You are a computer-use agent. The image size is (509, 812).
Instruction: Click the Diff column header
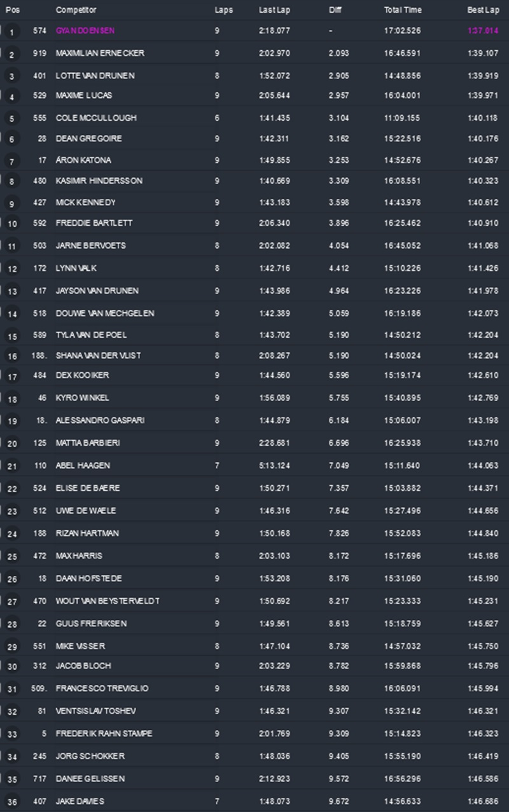pyautogui.click(x=335, y=10)
